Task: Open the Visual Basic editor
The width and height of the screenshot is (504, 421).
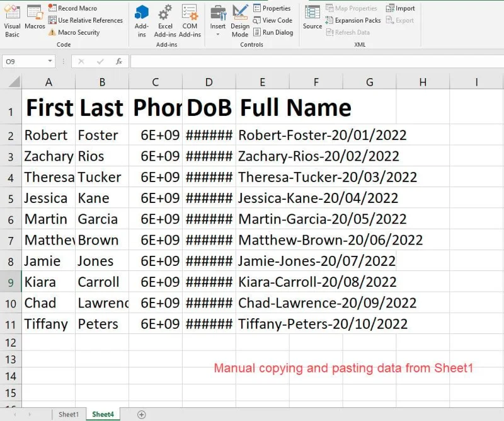Action: click(x=12, y=20)
